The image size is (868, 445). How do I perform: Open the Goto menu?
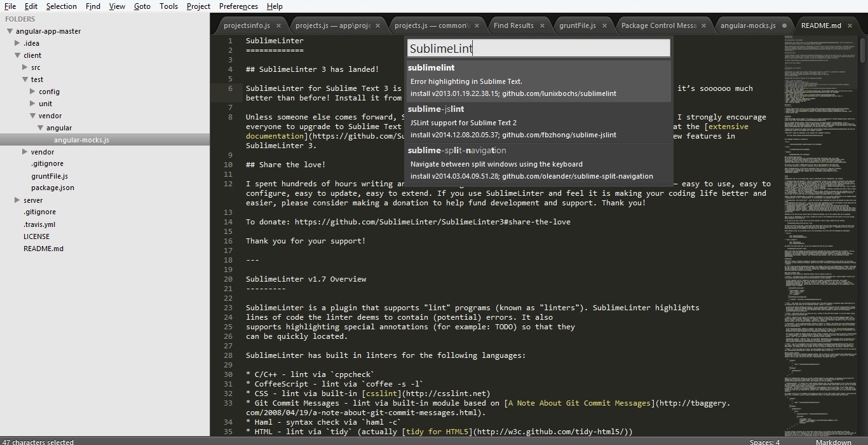tap(142, 6)
